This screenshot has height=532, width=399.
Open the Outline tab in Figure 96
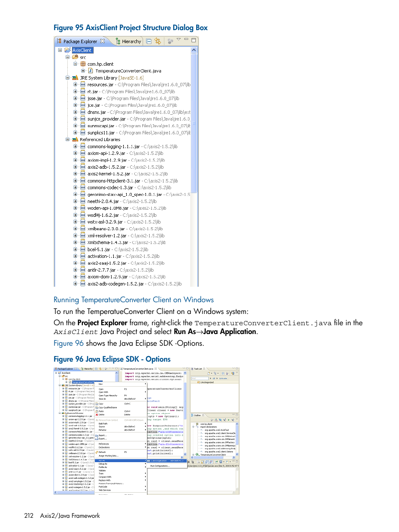click(x=198, y=415)
